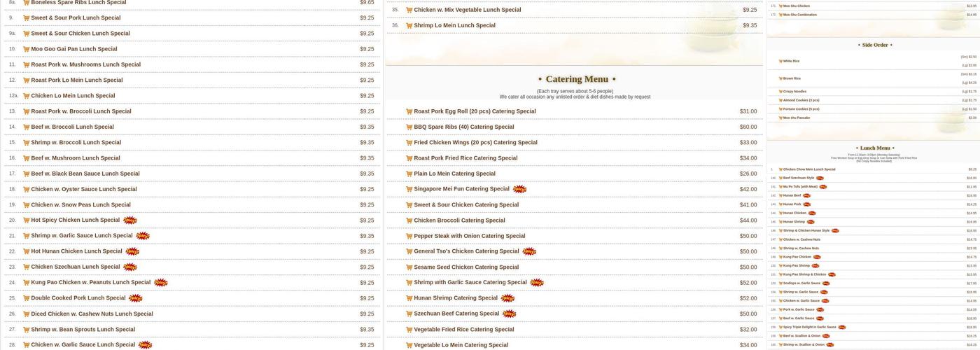This screenshot has height=350, width=980.
Task: Click cart icon for Vegetable Lo Mein Catering Special
Action: point(409,345)
